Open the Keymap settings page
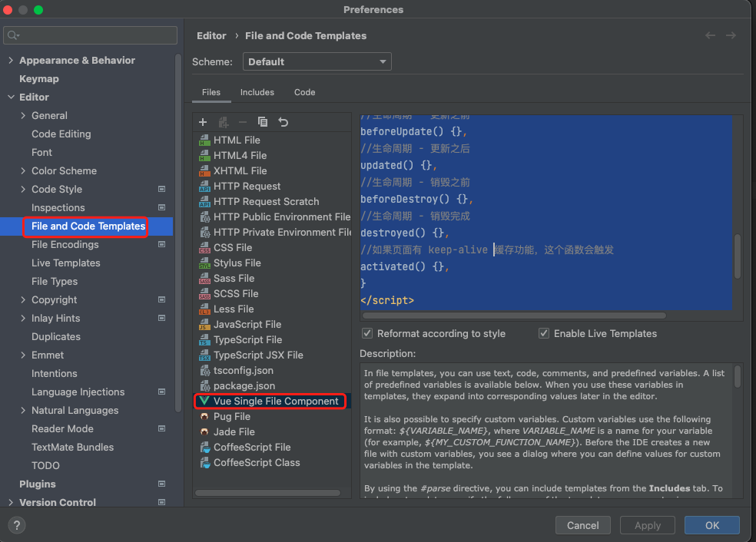This screenshot has height=542, width=756. [39, 79]
